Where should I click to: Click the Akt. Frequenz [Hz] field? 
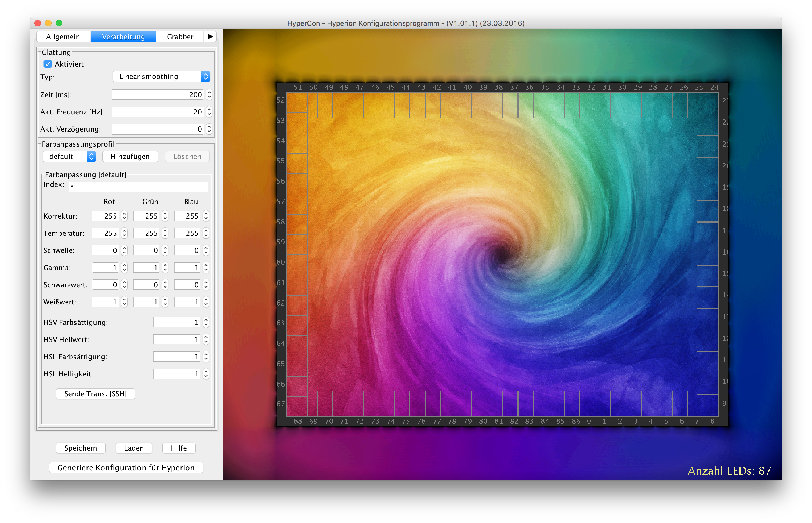[158, 112]
